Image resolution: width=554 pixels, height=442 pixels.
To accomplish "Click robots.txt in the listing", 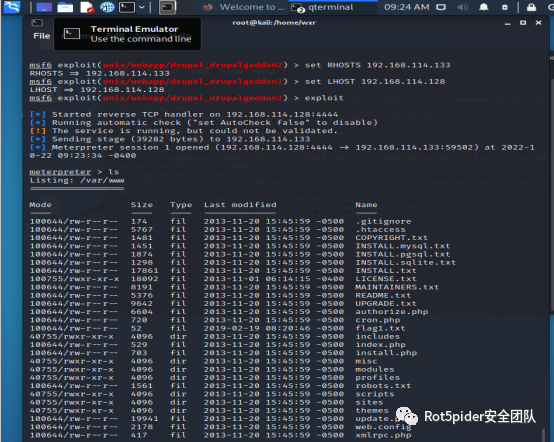I will [383, 386].
